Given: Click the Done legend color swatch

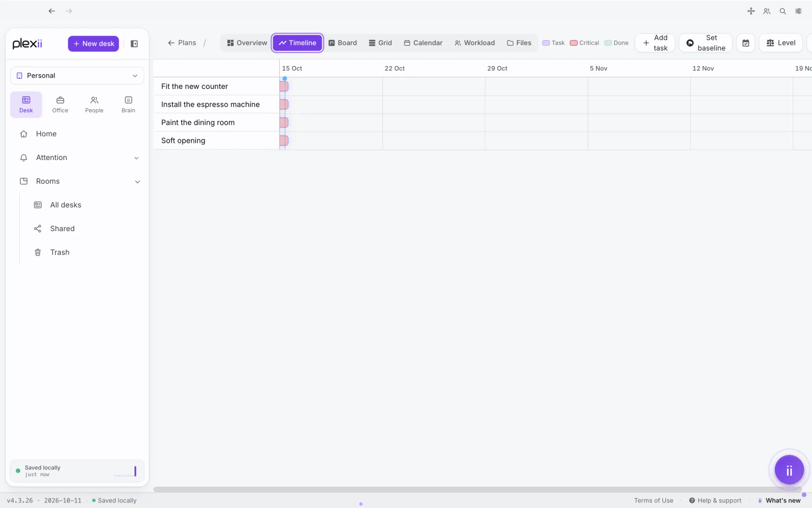Looking at the screenshot, I should click(608, 43).
